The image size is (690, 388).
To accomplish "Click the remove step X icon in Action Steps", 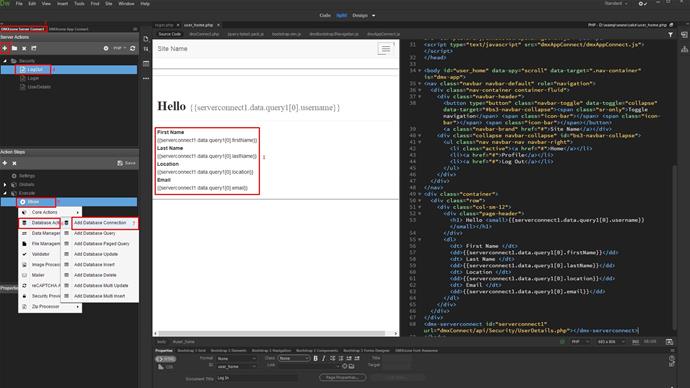I will (15, 163).
